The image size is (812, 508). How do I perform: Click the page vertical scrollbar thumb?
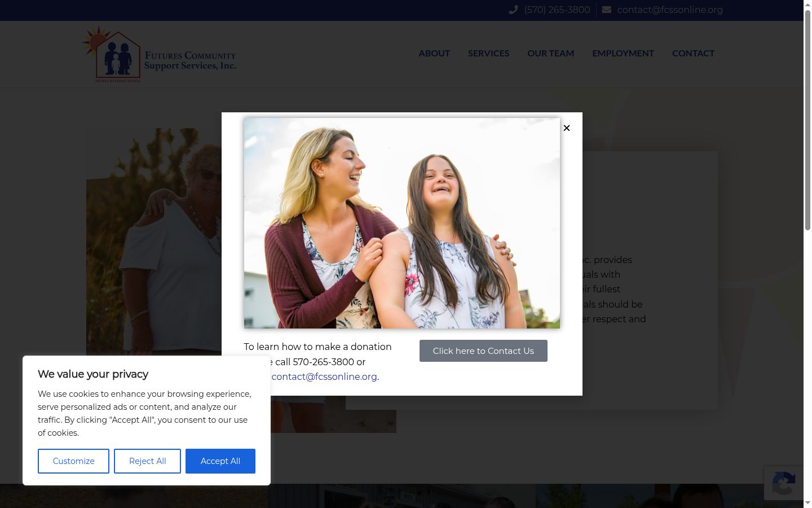pyautogui.click(x=807, y=120)
